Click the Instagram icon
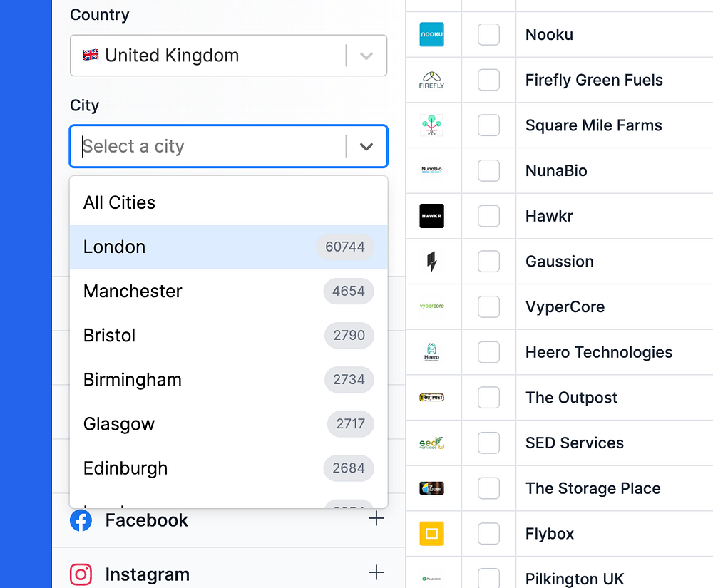 pos(81,574)
